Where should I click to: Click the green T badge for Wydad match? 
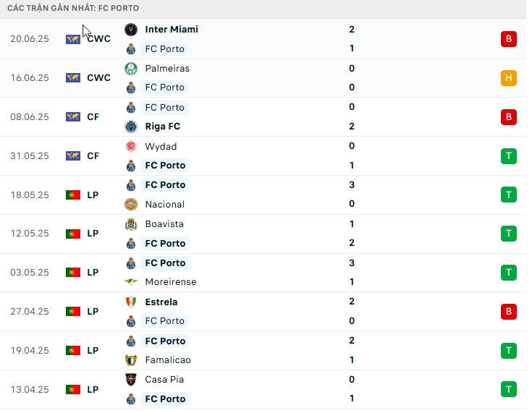[x=508, y=156]
